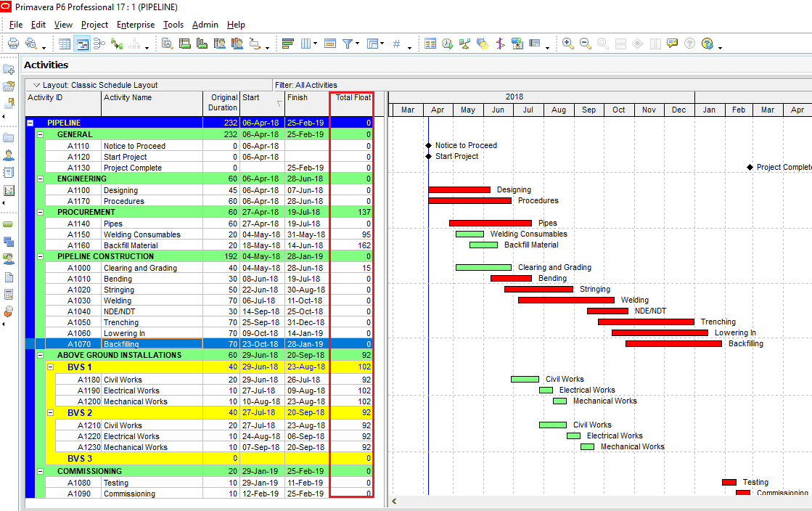Open the Enterprise menu
The height and width of the screenshot is (511, 812).
click(136, 25)
